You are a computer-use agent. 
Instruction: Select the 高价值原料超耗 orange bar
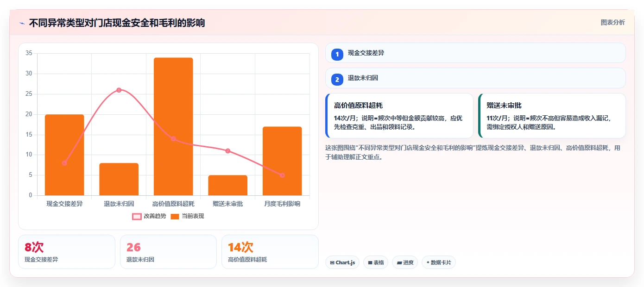pyautogui.click(x=173, y=126)
